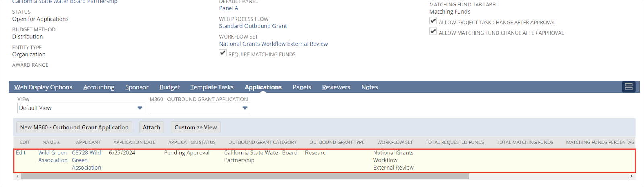644x187 pixels.
Task: Open Edit link for Wild Green Association
Action: coord(21,153)
